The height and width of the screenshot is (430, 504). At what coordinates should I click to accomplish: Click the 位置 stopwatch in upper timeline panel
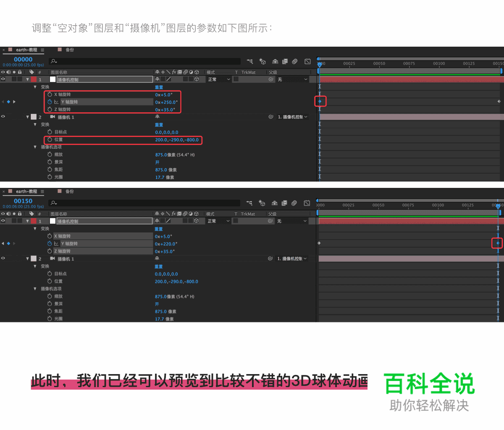click(50, 140)
